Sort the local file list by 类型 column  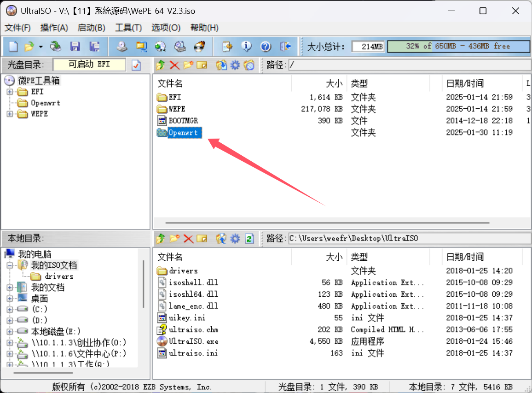click(x=388, y=257)
